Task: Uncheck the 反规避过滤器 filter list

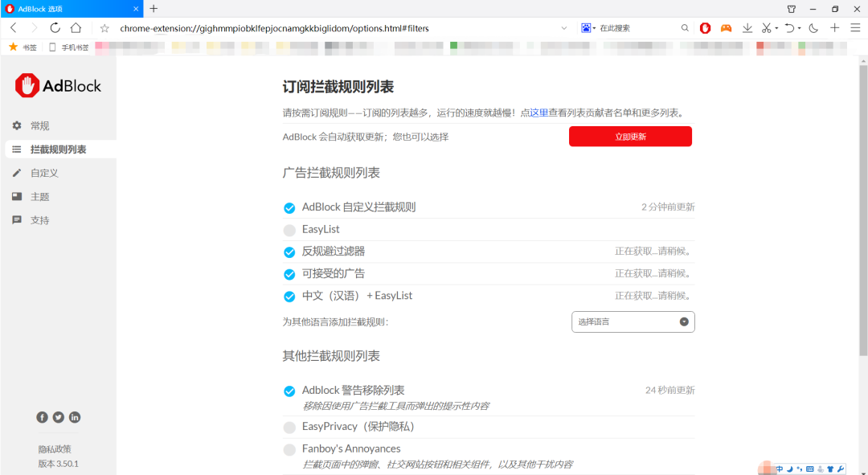Action: [289, 252]
